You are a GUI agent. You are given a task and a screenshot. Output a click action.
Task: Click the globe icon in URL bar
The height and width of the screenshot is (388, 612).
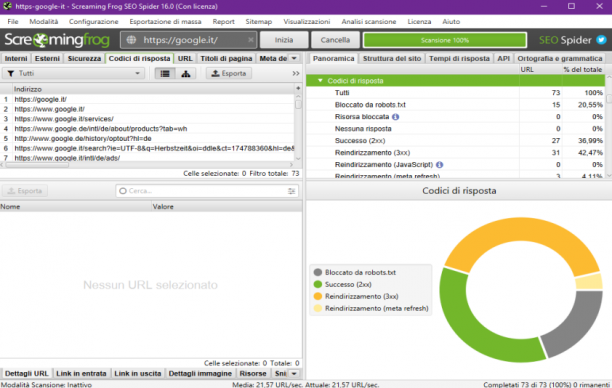[x=131, y=40]
